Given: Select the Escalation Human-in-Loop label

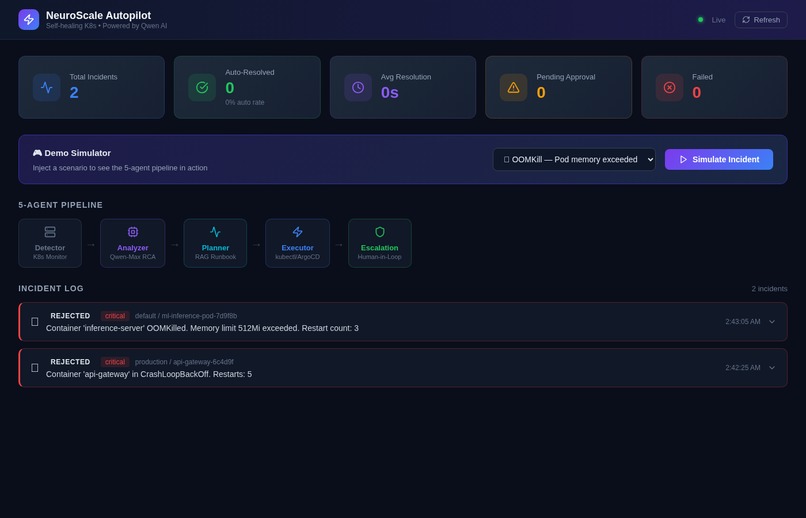Looking at the screenshot, I should (380, 257).
